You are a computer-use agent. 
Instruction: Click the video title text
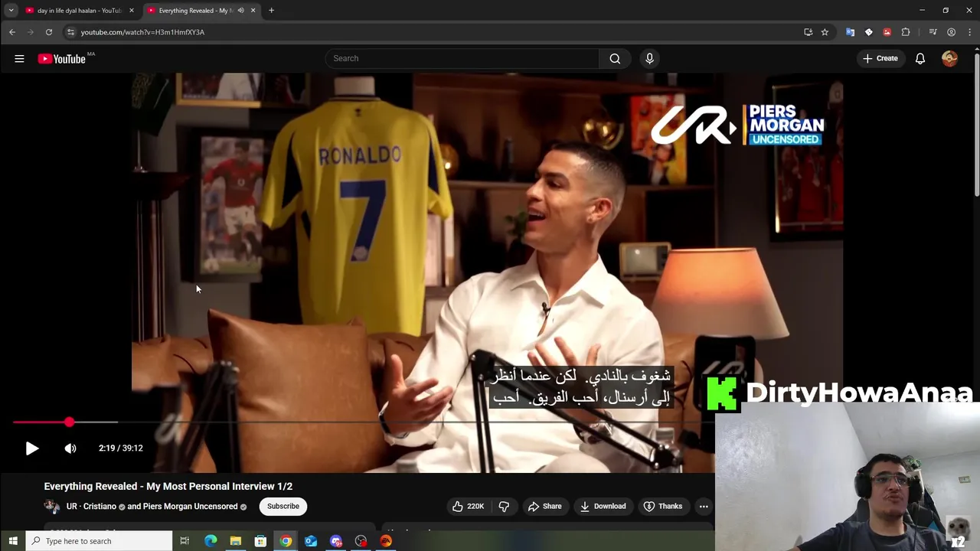tap(168, 486)
